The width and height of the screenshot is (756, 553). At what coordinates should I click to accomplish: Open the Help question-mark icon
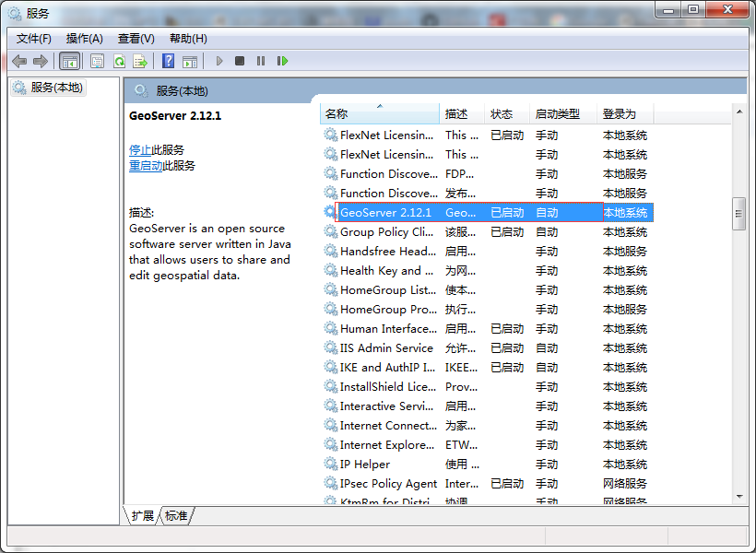(169, 61)
